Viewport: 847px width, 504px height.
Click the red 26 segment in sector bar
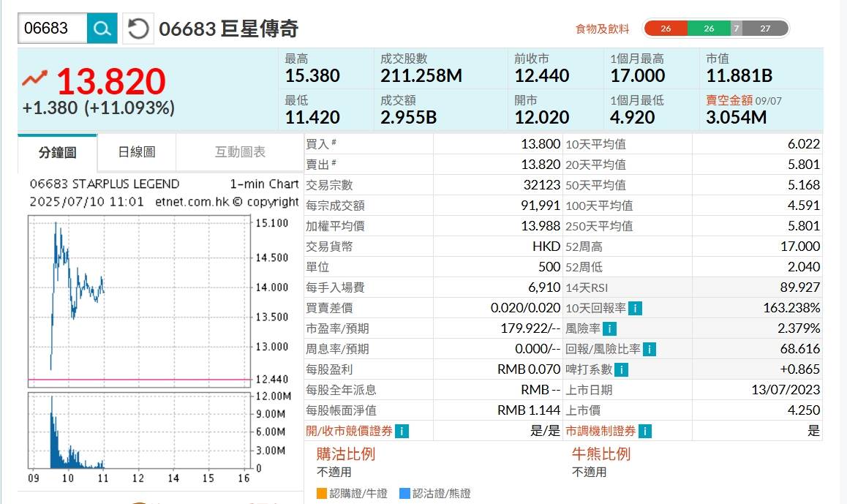665,29
